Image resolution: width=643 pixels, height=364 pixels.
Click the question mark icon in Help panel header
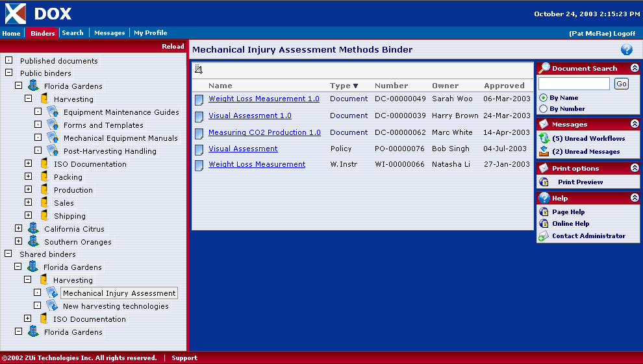pyautogui.click(x=544, y=198)
